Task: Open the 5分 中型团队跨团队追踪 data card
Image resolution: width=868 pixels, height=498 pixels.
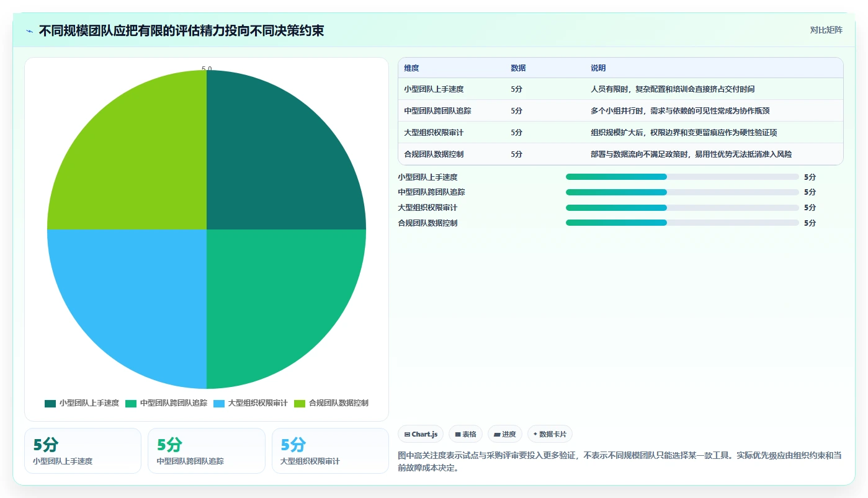Action: click(207, 451)
